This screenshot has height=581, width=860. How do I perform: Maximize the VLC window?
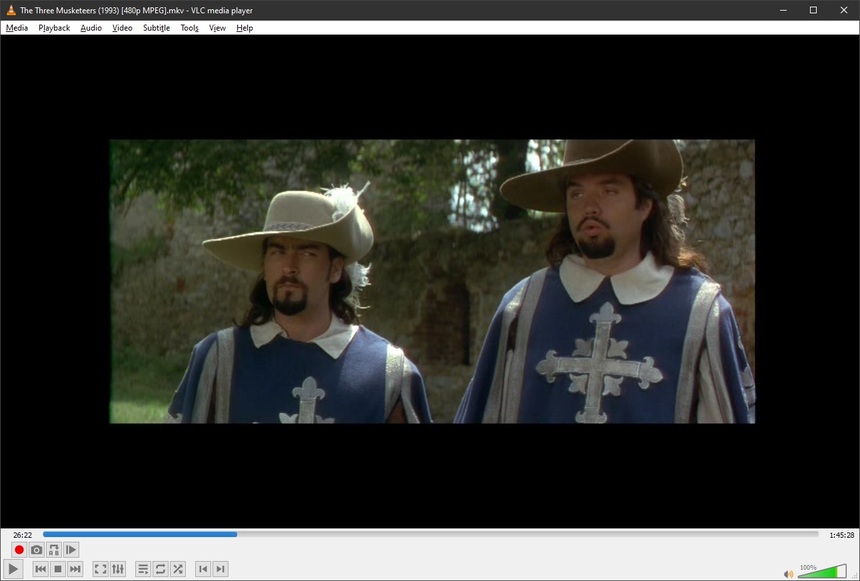(x=813, y=10)
